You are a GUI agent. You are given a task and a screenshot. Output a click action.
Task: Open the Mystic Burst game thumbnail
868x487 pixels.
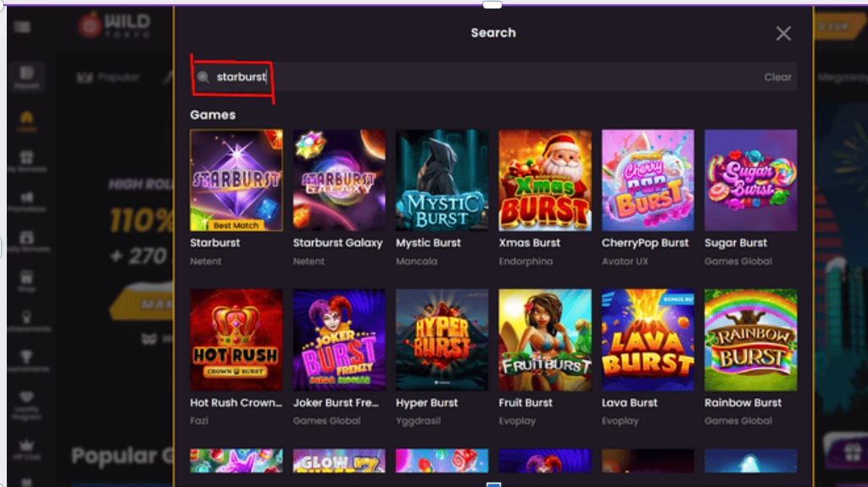(442, 180)
